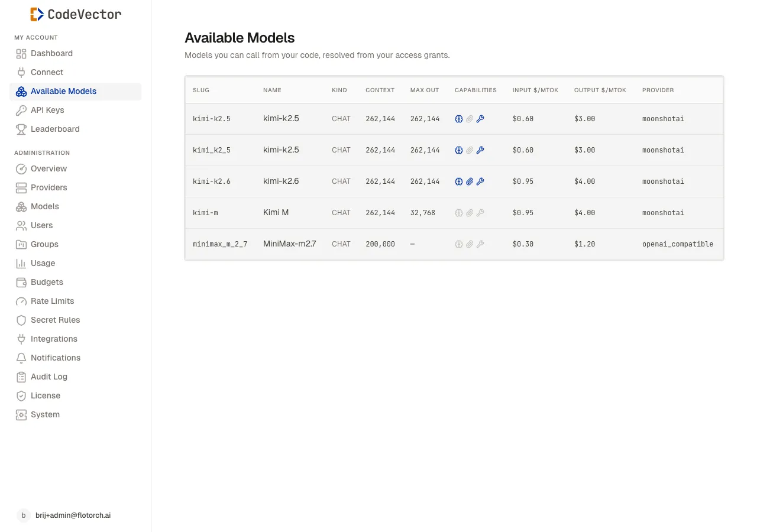Click the CAPABILITIES column header
This screenshot has width=757, height=532.
[x=475, y=90]
